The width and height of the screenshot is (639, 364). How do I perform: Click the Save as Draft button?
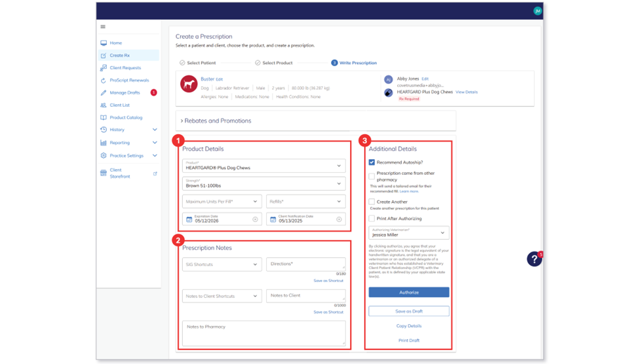tap(409, 311)
